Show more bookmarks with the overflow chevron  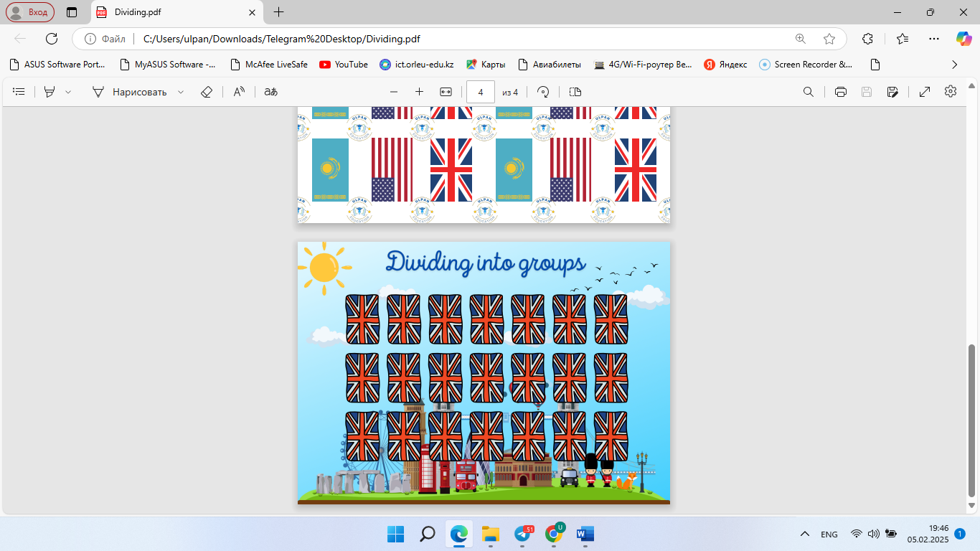coord(954,65)
